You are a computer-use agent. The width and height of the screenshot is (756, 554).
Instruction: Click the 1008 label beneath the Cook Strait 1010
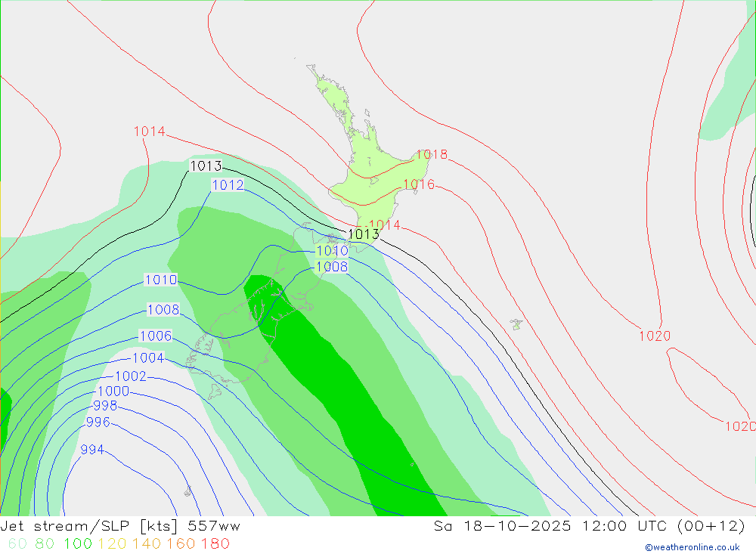coord(331,267)
